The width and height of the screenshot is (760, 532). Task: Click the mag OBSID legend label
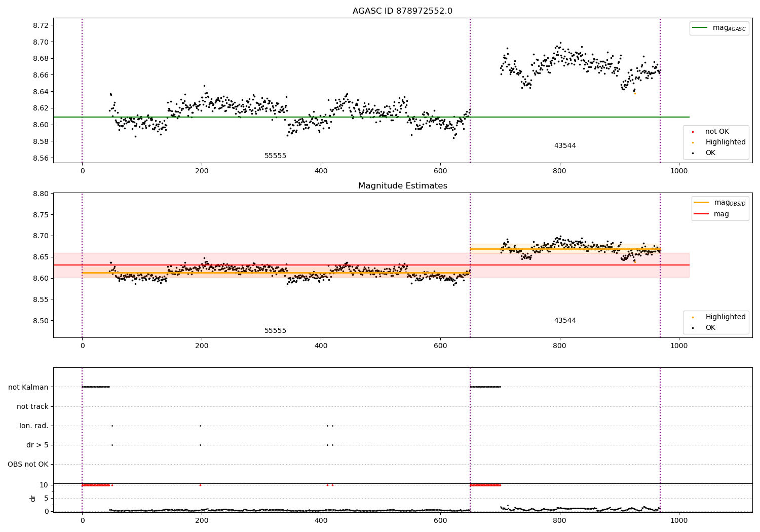tap(730, 203)
